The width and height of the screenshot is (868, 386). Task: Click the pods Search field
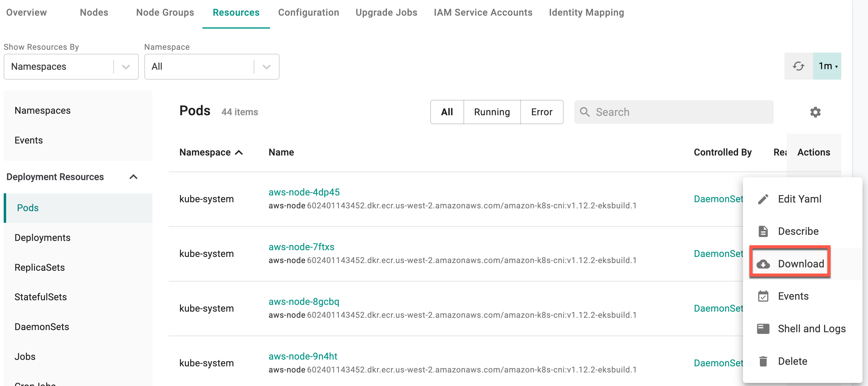click(674, 112)
